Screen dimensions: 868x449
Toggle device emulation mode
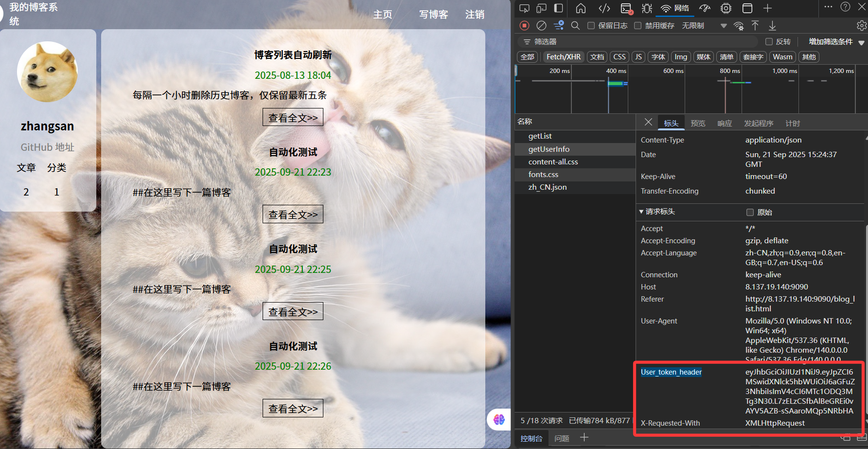(x=541, y=8)
